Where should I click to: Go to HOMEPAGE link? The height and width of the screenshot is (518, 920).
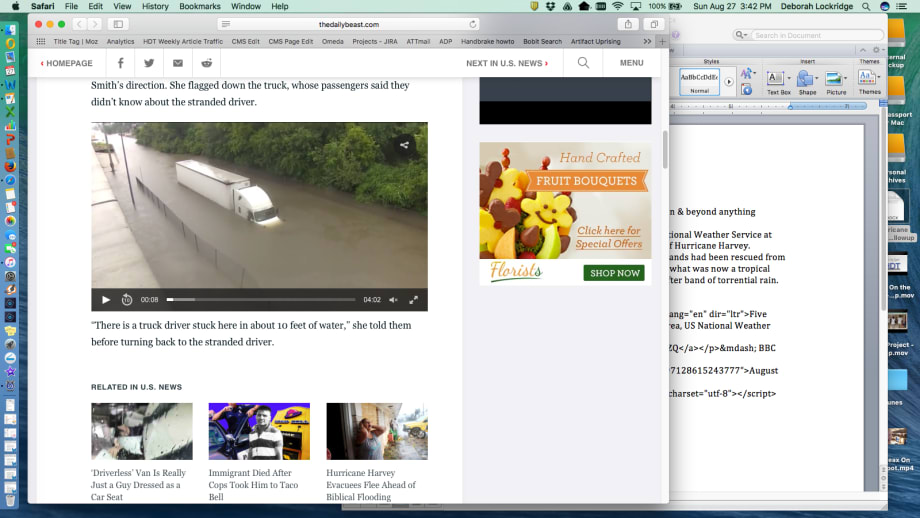(x=66, y=63)
